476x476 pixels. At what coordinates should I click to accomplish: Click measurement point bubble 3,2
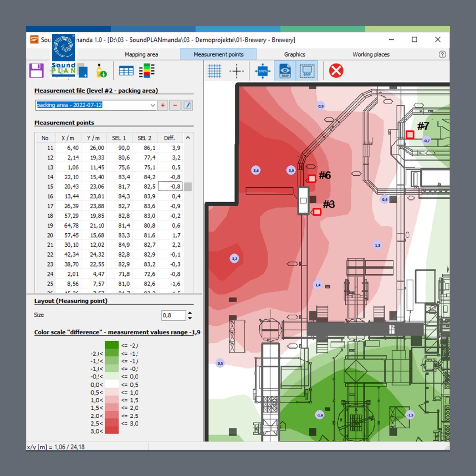[x=234, y=259]
